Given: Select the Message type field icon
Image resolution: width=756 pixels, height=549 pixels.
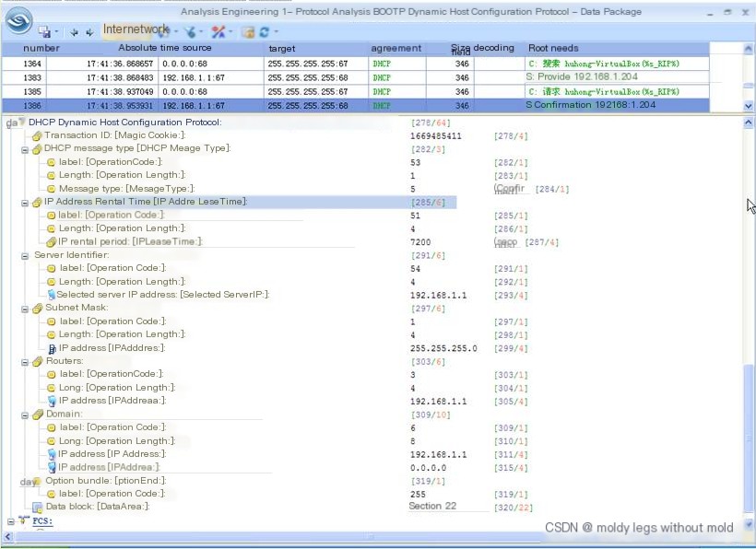Looking at the screenshot, I should click(x=51, y=189).
